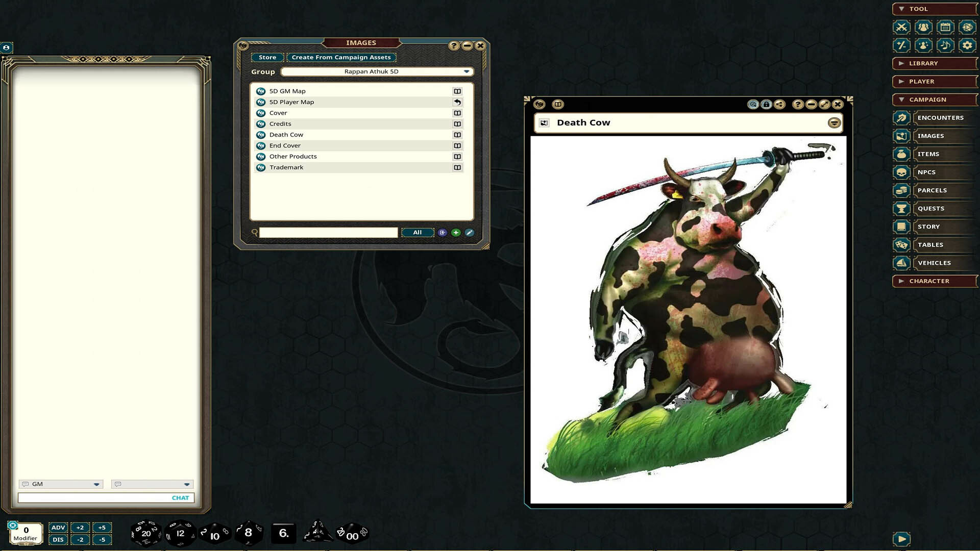Open the Store from the Images window

[267, 57]
